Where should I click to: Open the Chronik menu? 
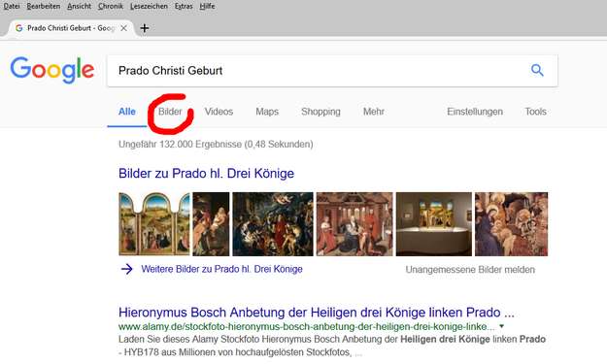111,6
